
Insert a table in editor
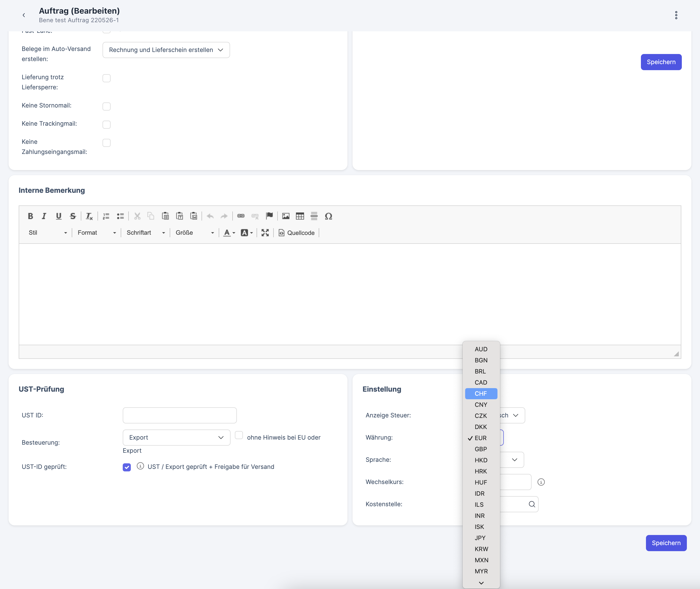(x=300, y=216)
